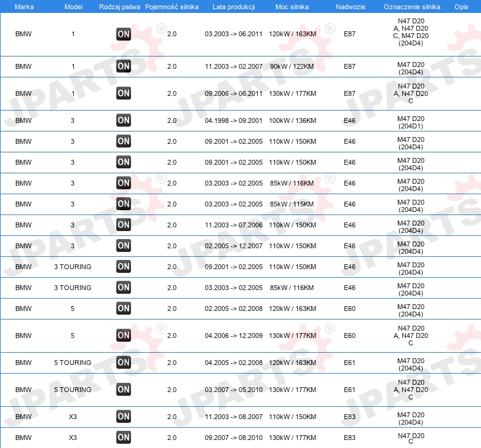Click the date cell 09.2007 -> 08.2010
Screen dimensions: 481x448
pos(234,438)
